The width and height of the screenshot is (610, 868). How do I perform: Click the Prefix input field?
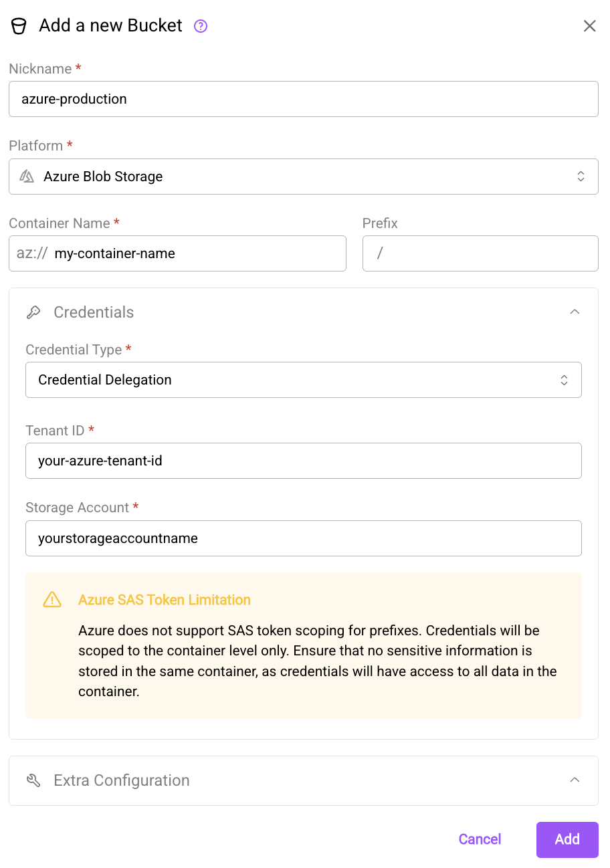coord(480,253)
